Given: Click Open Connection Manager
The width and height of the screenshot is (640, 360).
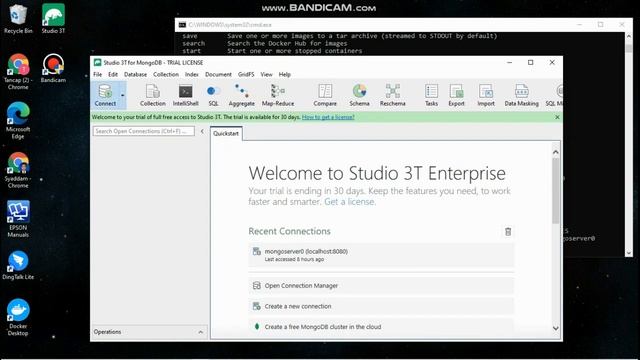Looking at the screenshot, I should pos(381,286).
